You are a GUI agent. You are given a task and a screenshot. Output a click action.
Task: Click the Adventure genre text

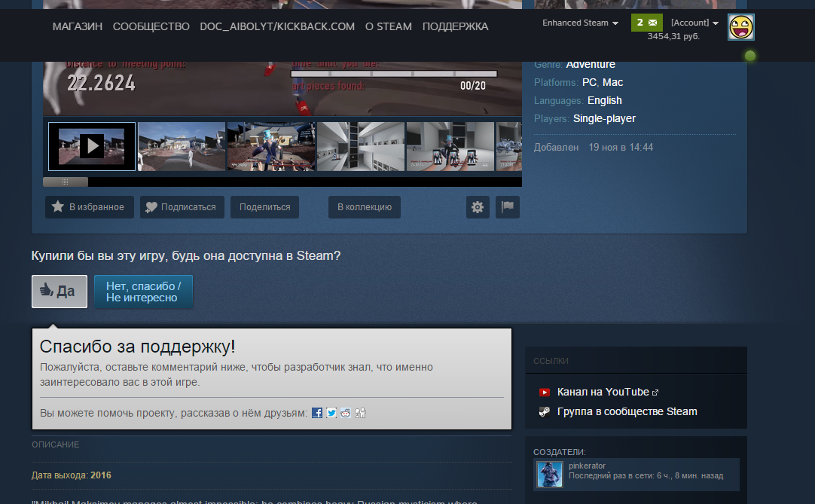click(591, 65)
